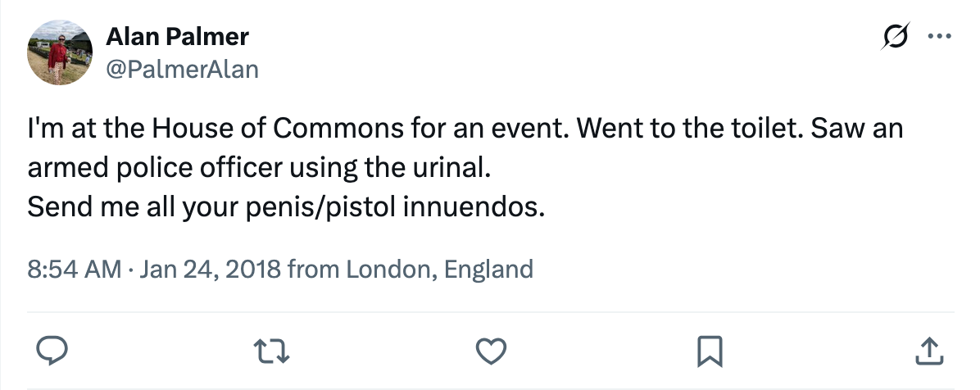Click the 8:54 AM time stamp
Image resolution: width=980 pixels, height=390 pixels.
(x=75, y=269)
